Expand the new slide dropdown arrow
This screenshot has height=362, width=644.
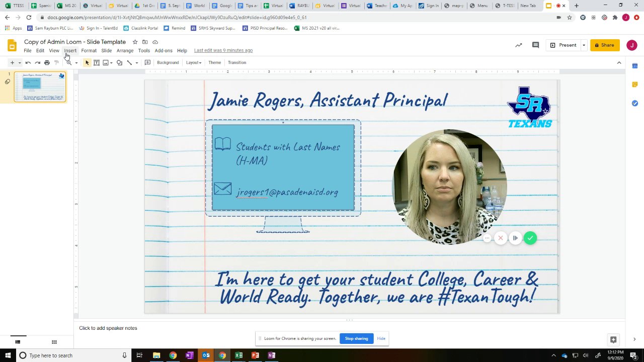coord(19,63)
